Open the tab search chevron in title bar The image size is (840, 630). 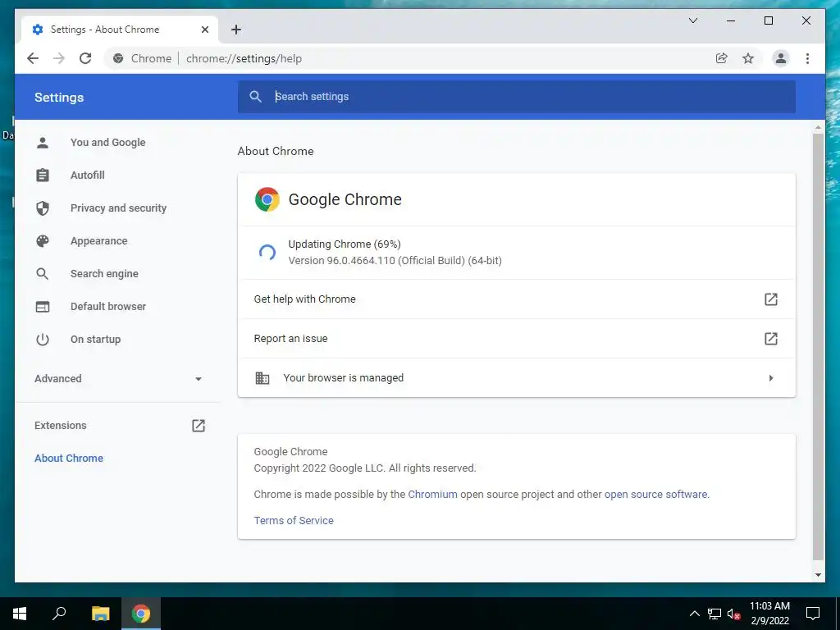click(x=692, y=21)
